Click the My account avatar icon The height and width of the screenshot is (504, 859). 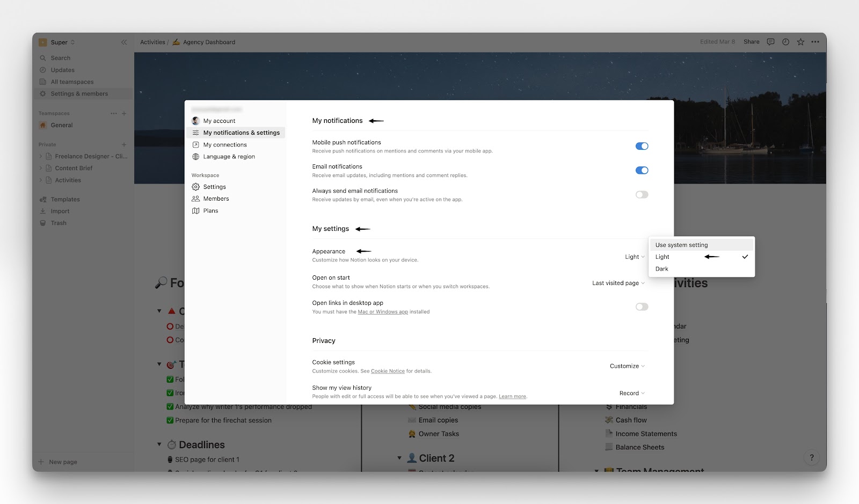(x=196, y=121)
